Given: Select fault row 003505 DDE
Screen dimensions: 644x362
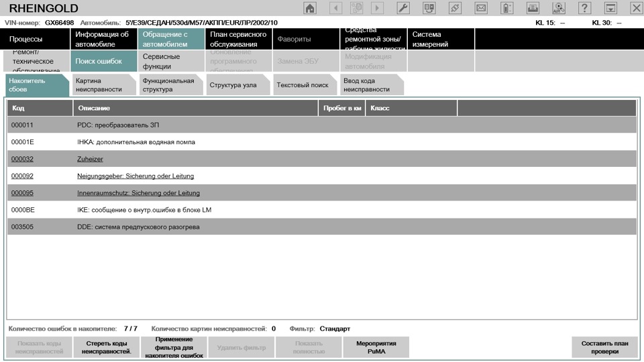Looking at the screenshot, I should [x=321, y=227].
